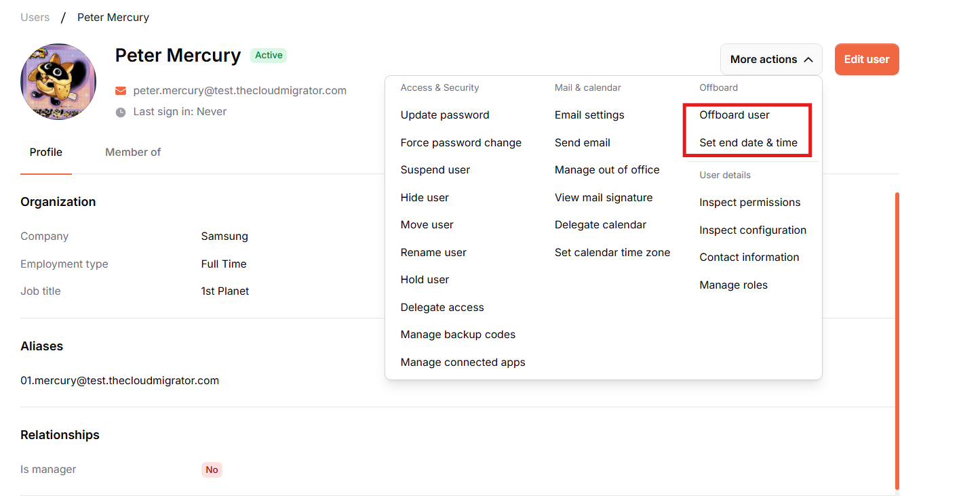Click the Organization section heading

coord(58,202)
